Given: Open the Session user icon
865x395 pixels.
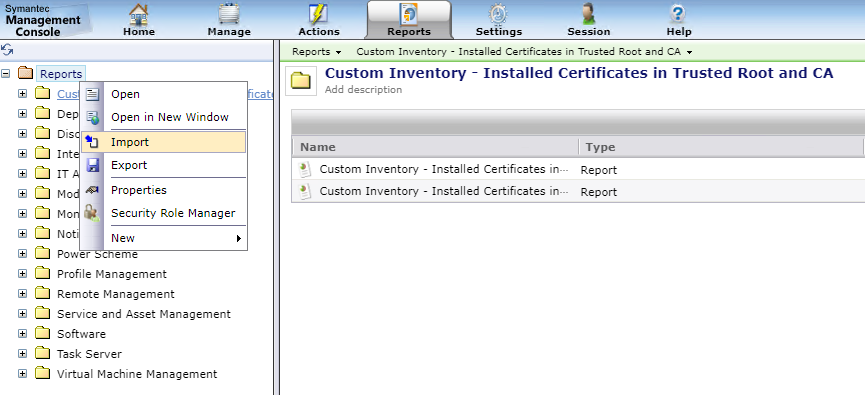Looking at the screenshot, I should (589, 13).
